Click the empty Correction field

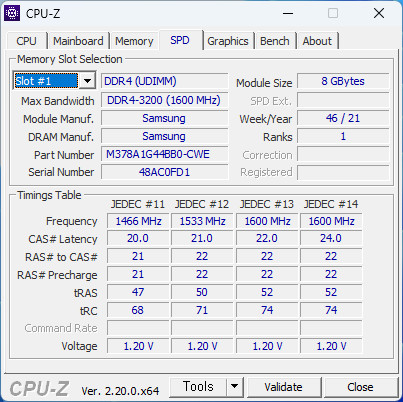343,154
